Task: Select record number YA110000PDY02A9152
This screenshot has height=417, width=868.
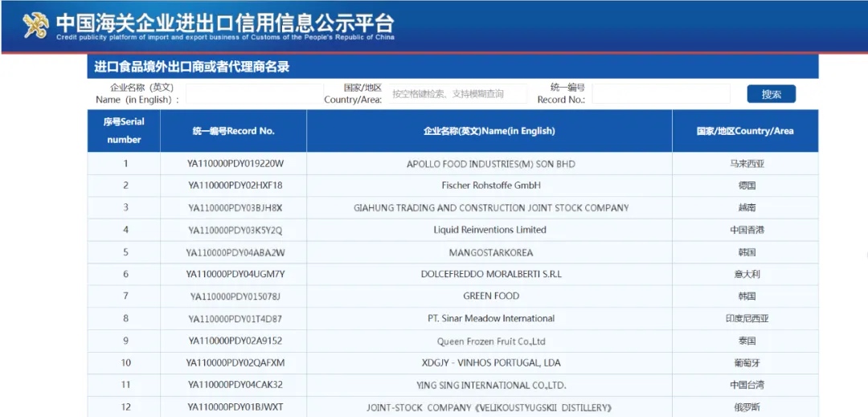Action: (x=235, y=341)
